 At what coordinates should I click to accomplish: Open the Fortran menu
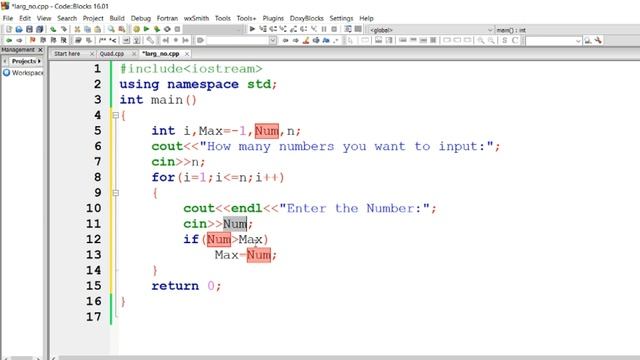point(167,18)
